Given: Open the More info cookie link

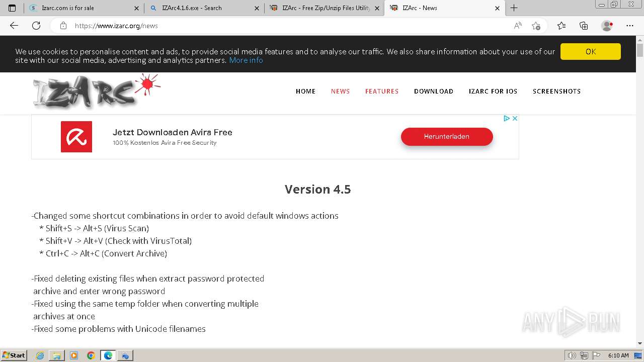Looking at the screenshot, I should [246, 60].
